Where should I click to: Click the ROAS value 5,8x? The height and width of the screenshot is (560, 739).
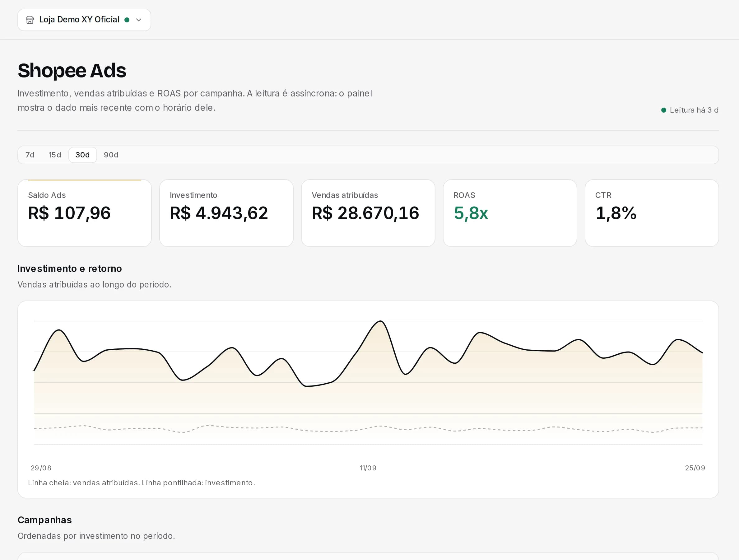(471, 213)
